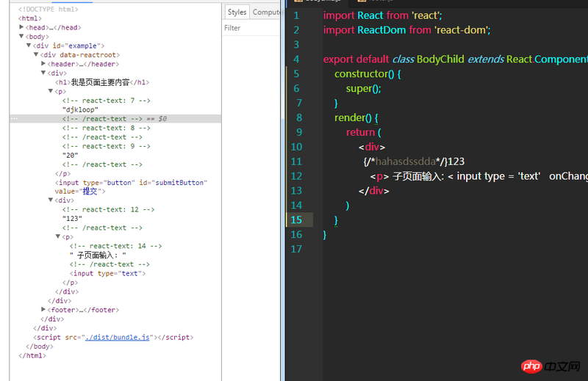588x381 pixels.
Task: Collapse the div containing react-text: 12
Action: 51,200
